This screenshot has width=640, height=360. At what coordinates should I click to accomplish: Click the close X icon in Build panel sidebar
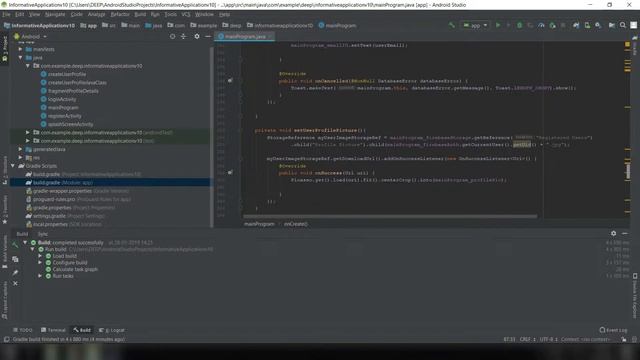click(15, 283)
